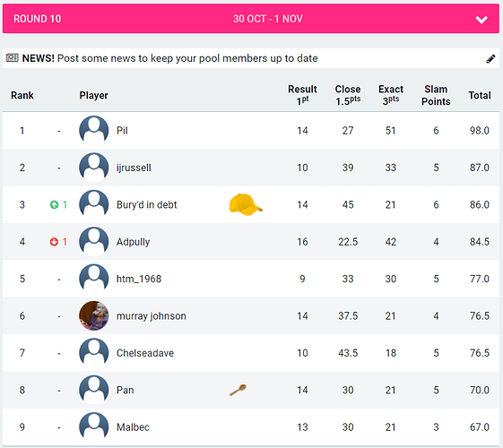This screenshot has height=448, width=503.
Task: Click the ROUND 10 pink header bar
Action: [251, 19]
